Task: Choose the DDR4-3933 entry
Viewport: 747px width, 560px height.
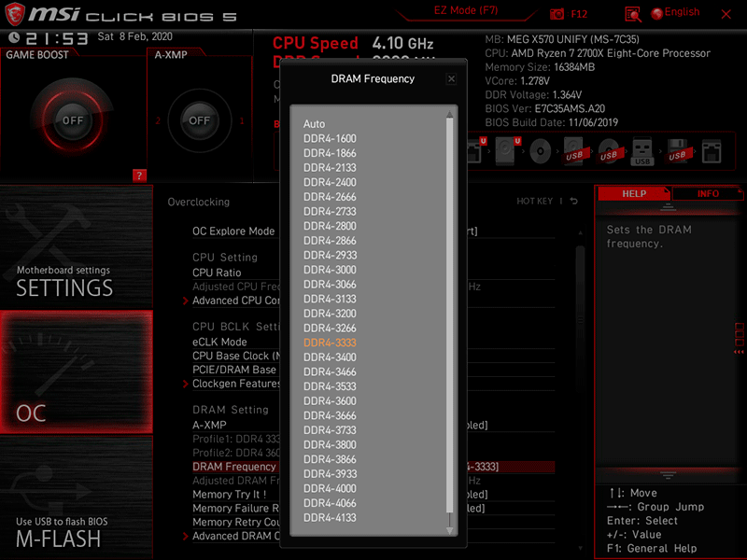Action: (x=330, y=474)
